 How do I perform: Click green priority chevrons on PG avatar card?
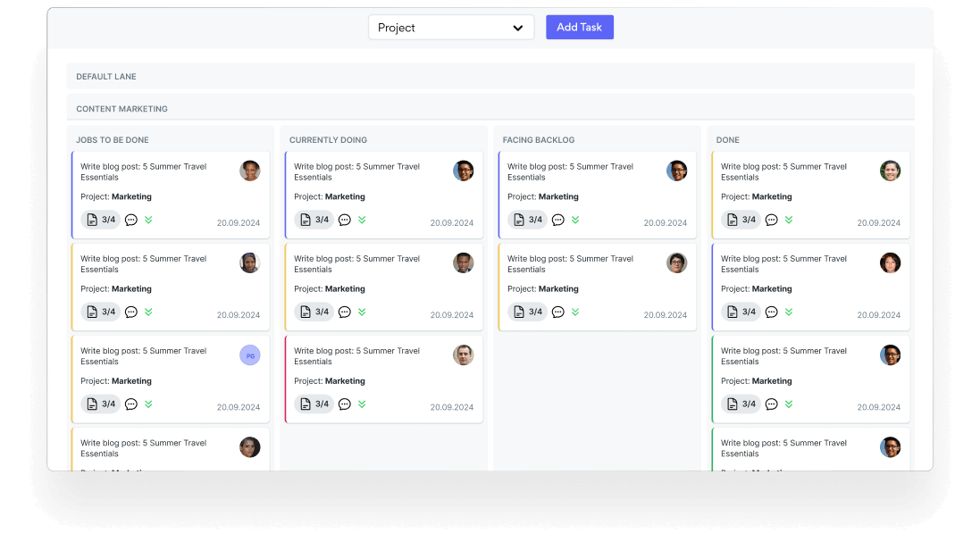click(x=149, y=404)
